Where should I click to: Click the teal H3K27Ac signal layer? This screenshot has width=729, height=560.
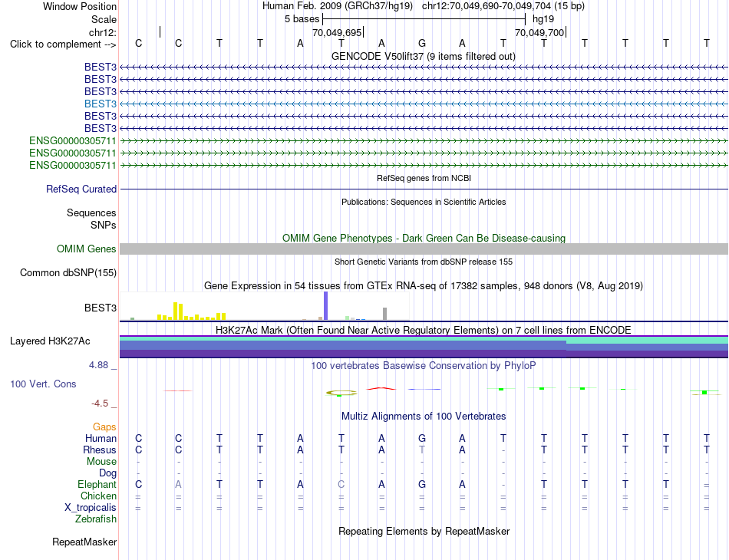pyautogui.click(x=424, y=340)
